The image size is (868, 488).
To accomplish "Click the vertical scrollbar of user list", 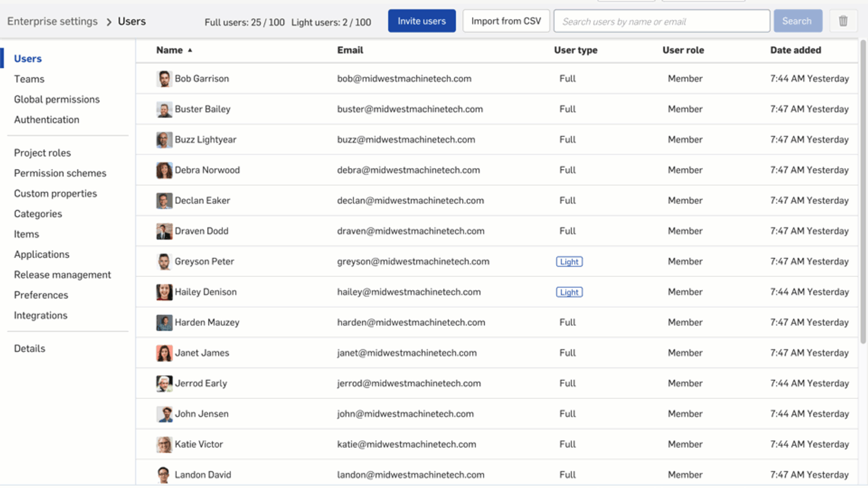I will point(863,190).
